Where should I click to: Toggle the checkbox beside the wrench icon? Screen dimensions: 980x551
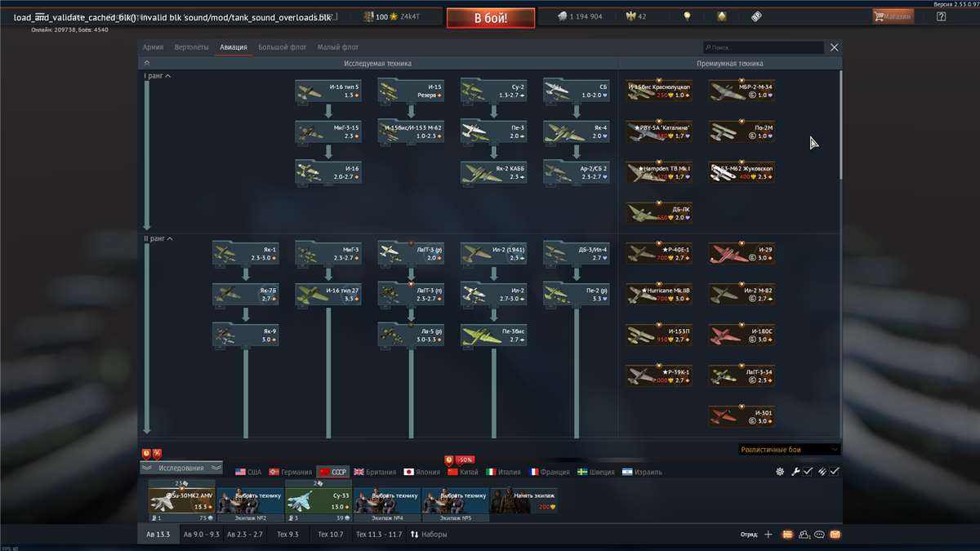[x=807, y=470]
